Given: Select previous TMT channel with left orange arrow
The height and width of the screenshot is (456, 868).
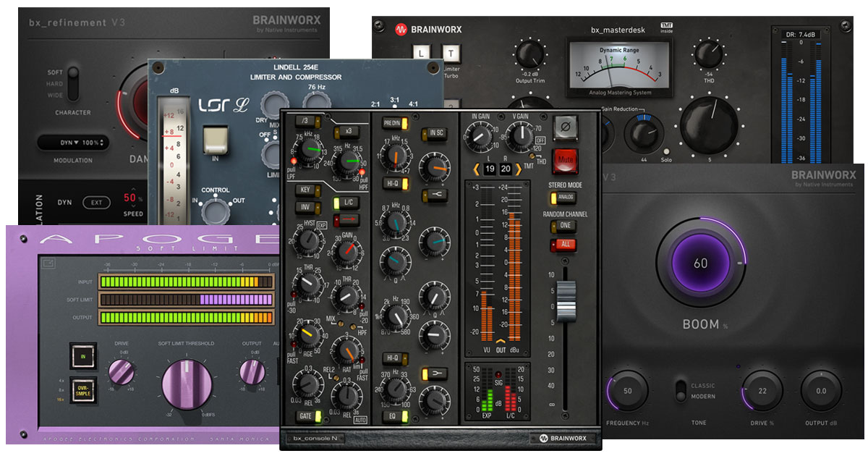Looking at the screenshot, I should click(477, 169).
